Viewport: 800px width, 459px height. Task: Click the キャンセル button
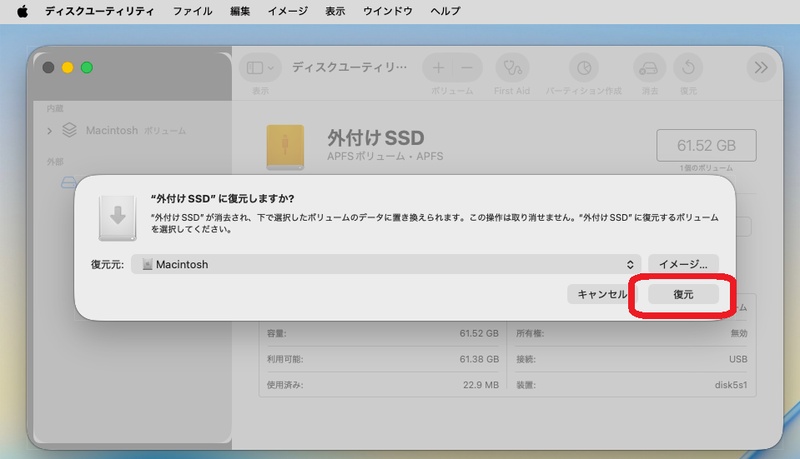pyautogui.click(x=602, y=294)
